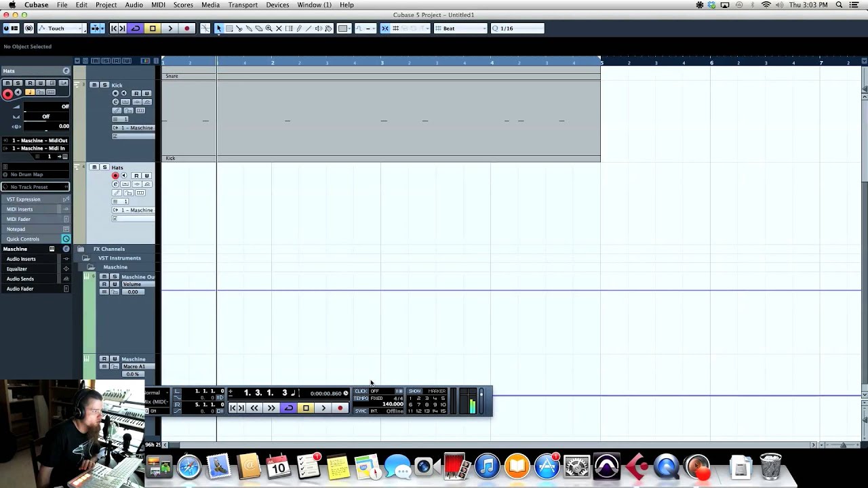Click Stop in the top toolbar
This screenshot has height=488, width=868.
click(153, 28)
